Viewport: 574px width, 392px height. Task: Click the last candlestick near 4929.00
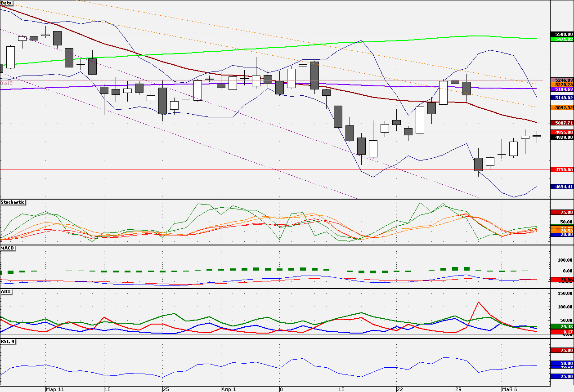coord(537,136)
